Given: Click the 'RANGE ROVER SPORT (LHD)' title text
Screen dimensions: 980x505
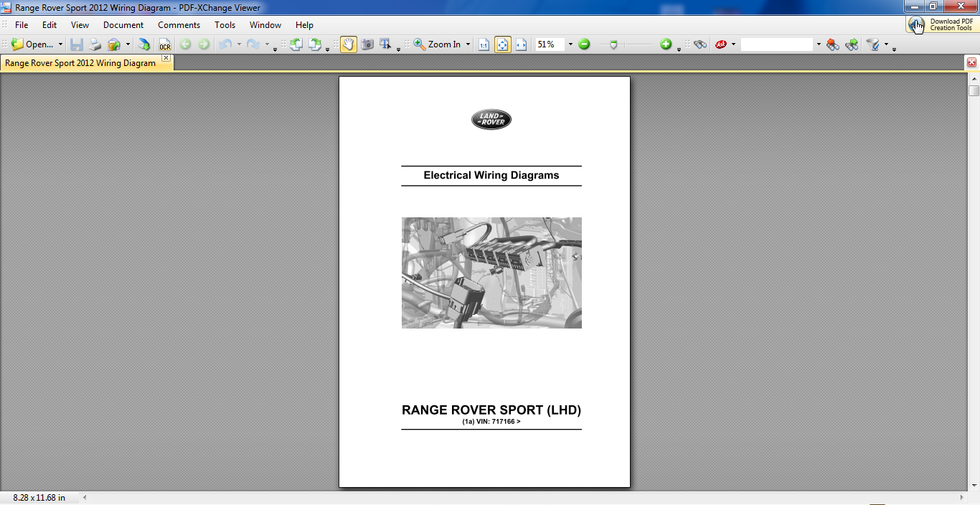Looking at the screenshot, I should 491,410.
